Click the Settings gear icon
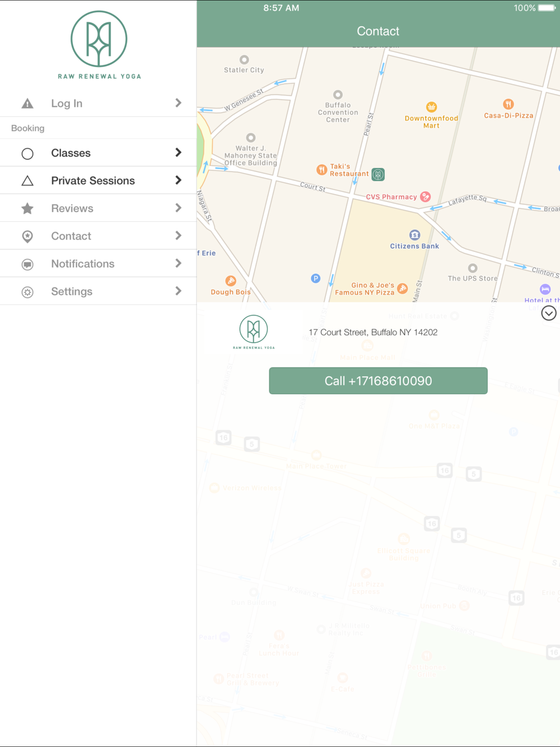The width and height of the screenshot is (560, 747). click(27, 292)
